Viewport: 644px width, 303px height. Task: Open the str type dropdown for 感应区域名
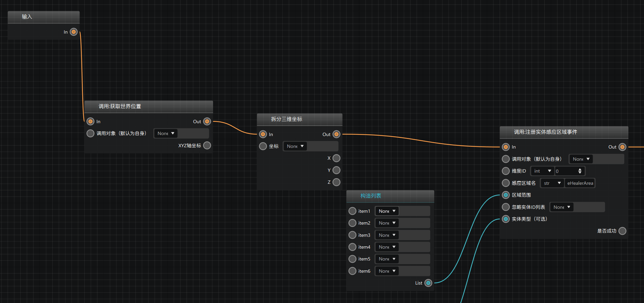[552, 183]
